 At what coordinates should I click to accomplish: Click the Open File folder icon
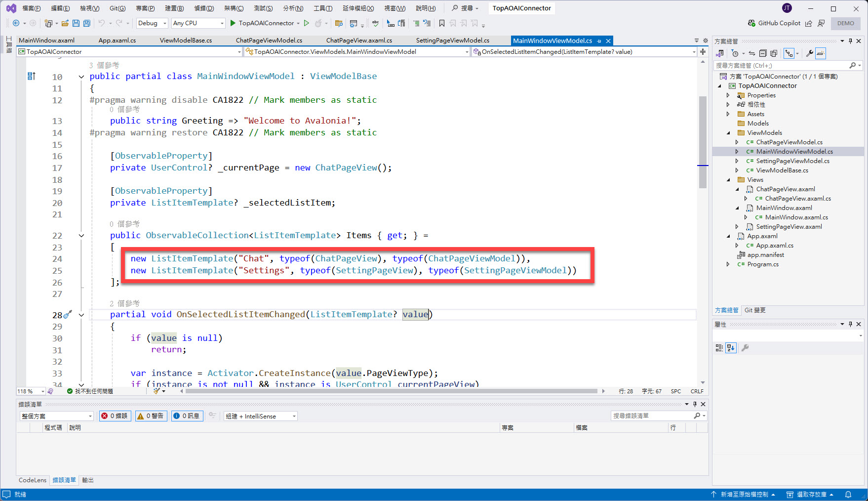click(65, 23)
